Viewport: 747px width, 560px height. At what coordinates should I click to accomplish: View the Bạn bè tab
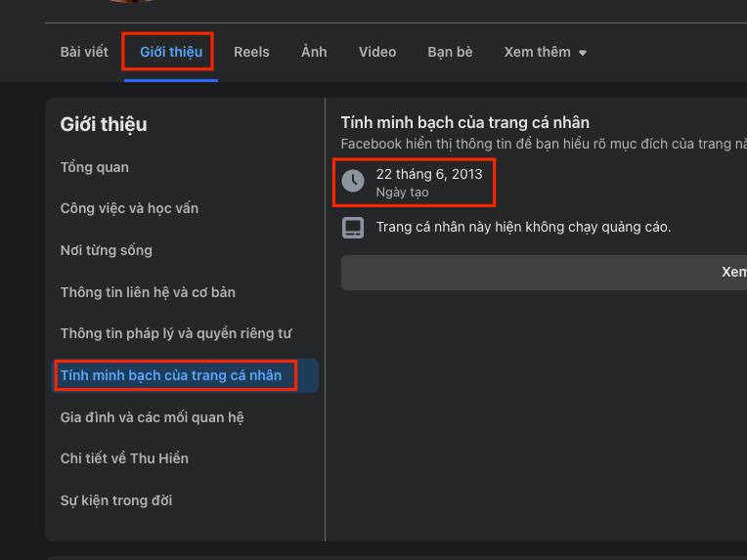(x=450, y=52)
